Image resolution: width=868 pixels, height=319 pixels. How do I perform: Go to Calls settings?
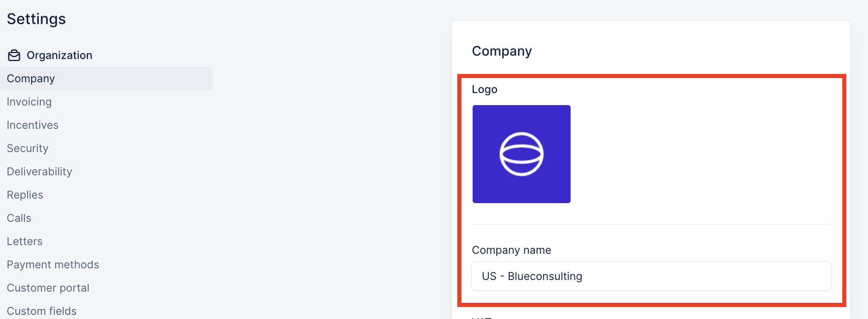pyautogui.click(x=19, y=218)
